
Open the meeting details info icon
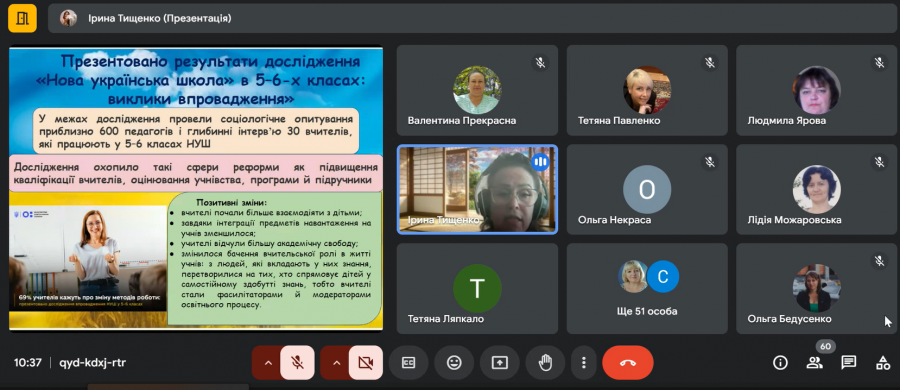pyautogui.click(x=780, y=362)
